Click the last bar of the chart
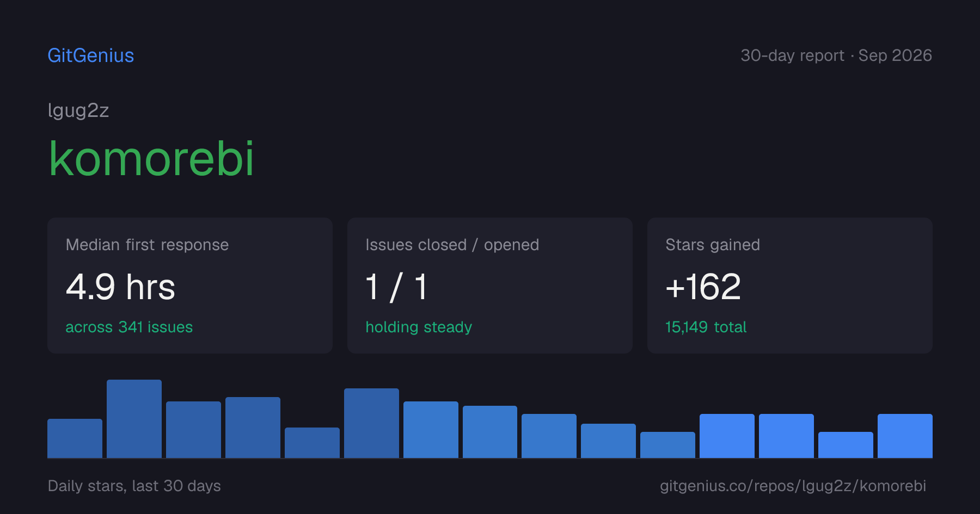Screen dimensions: 980x514 (905, 436)
